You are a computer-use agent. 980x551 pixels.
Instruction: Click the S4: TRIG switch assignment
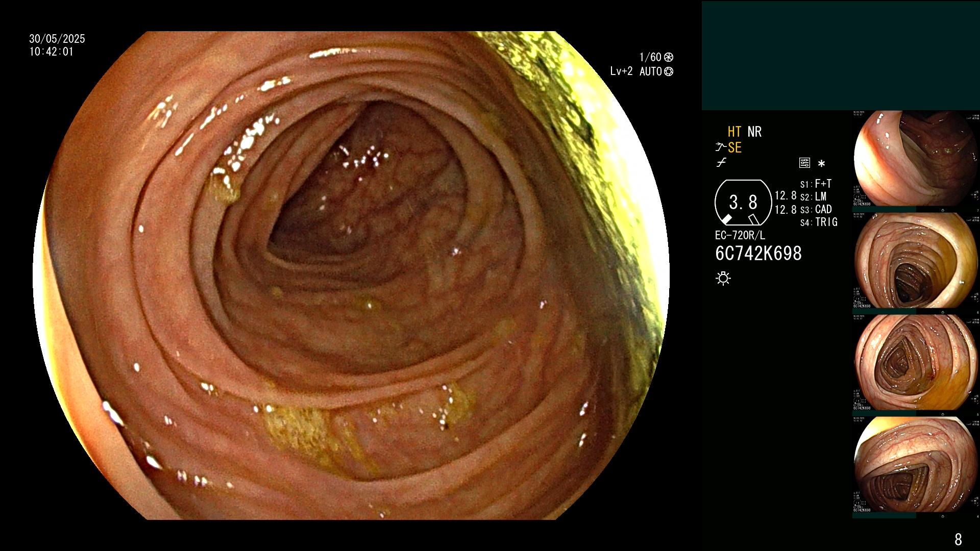[819, 222]
